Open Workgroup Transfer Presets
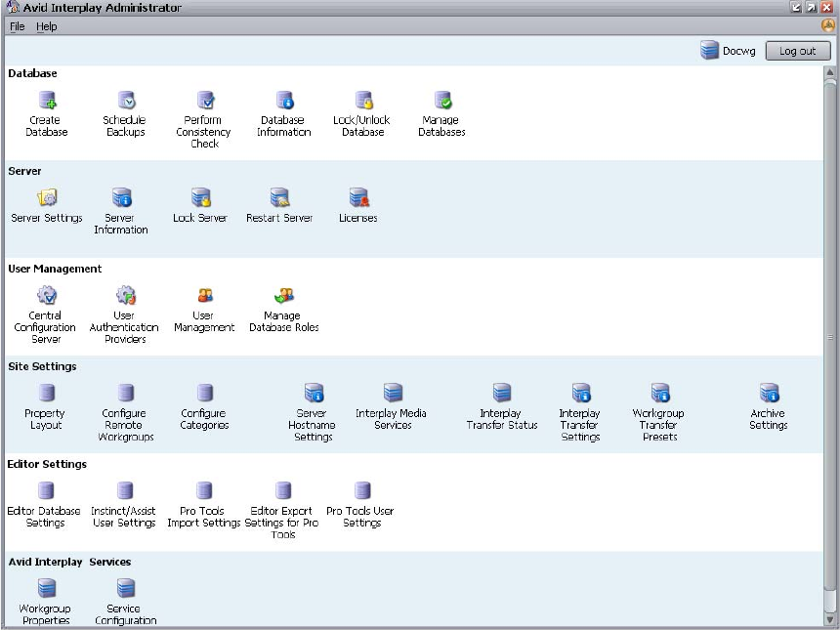This screenshot has height=630, width=840. point(659,412)
